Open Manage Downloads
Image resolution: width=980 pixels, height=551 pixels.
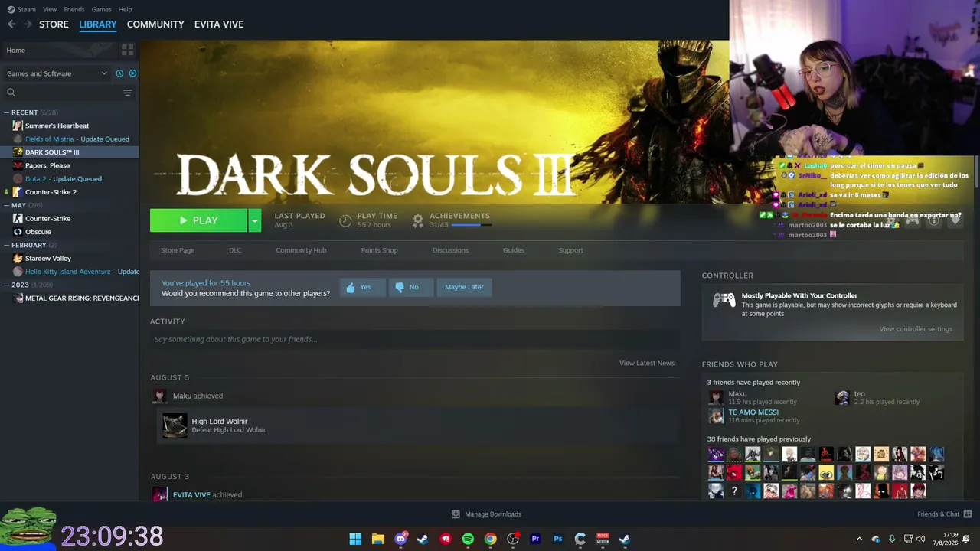click(485, 514)
